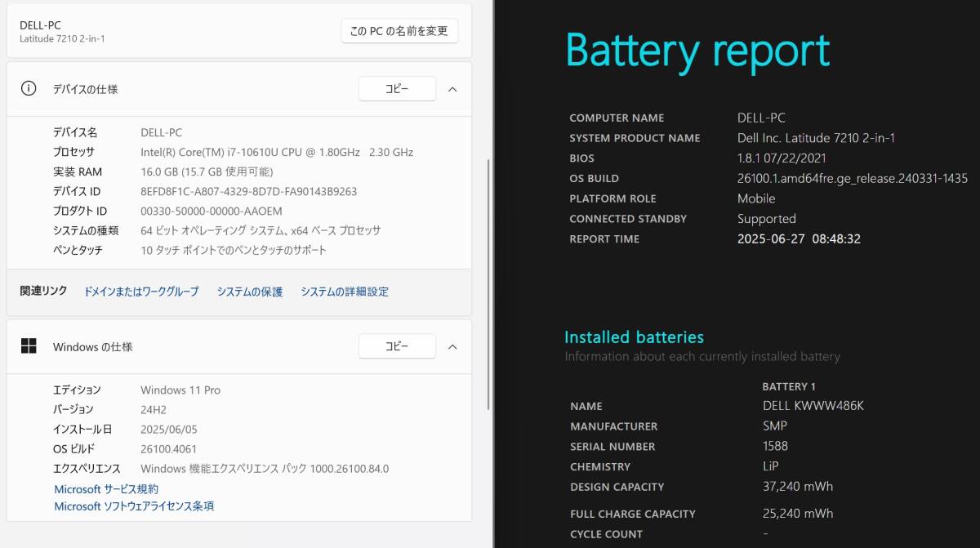Viewport: 980px width, 548px height.
Task: Open Microsoft ソフトウェアライセンス条項 link
Action: [134, 506]
